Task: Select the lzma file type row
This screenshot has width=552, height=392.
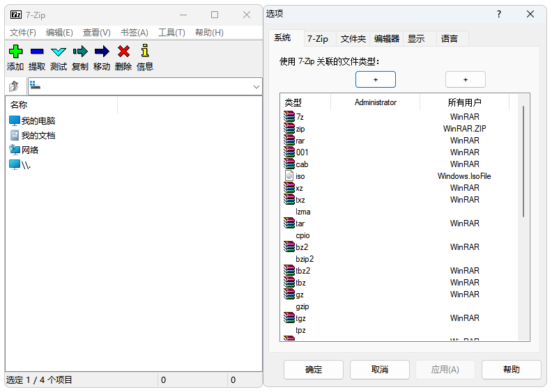Action: tap(399, 212)
